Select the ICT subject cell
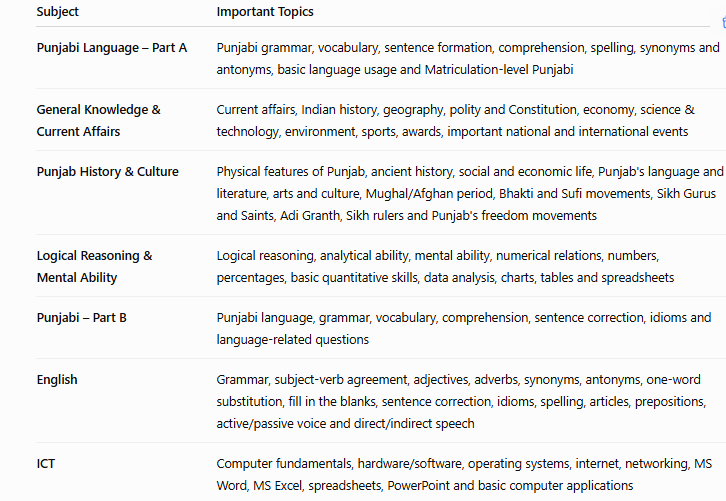 click(x=46, y=463)
